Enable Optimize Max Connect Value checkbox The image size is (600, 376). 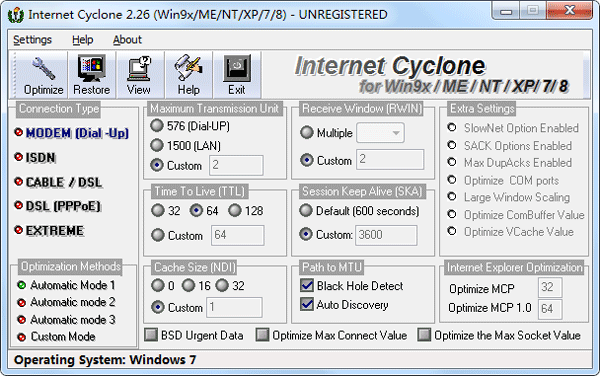tap(262, 335)
